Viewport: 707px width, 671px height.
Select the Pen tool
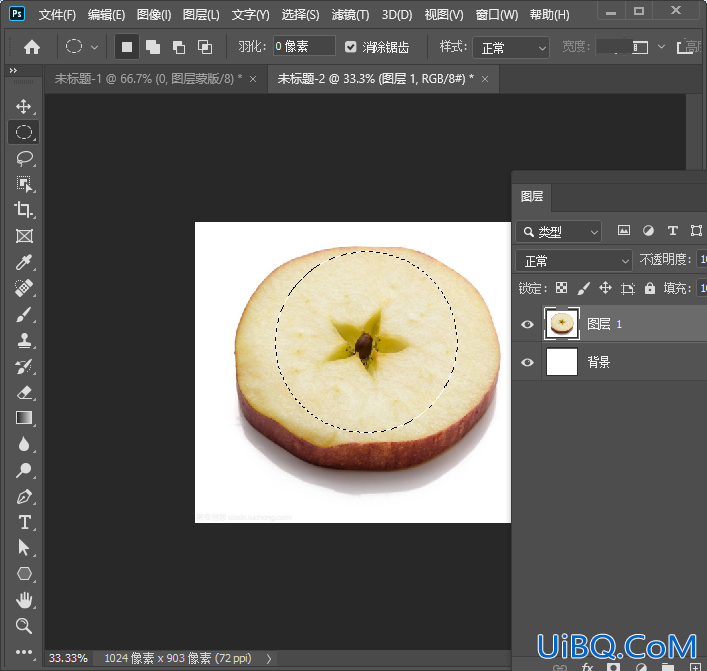click(24, 496)
